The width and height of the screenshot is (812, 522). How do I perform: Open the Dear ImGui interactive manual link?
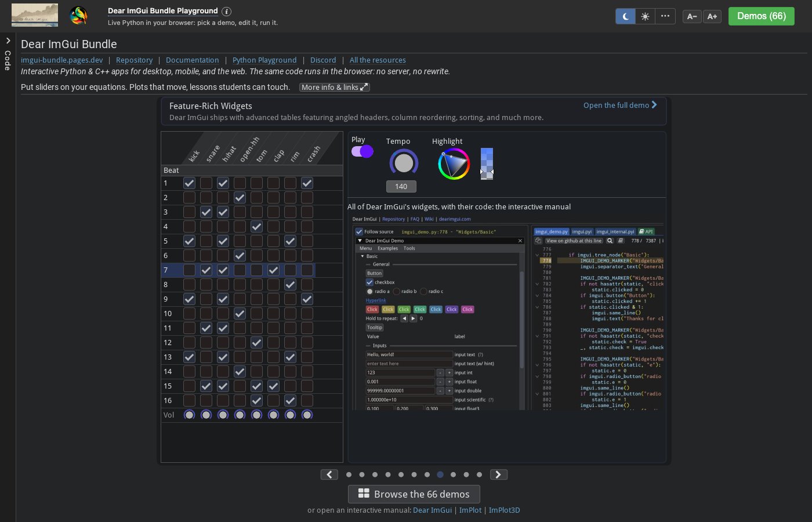point(432,510)
